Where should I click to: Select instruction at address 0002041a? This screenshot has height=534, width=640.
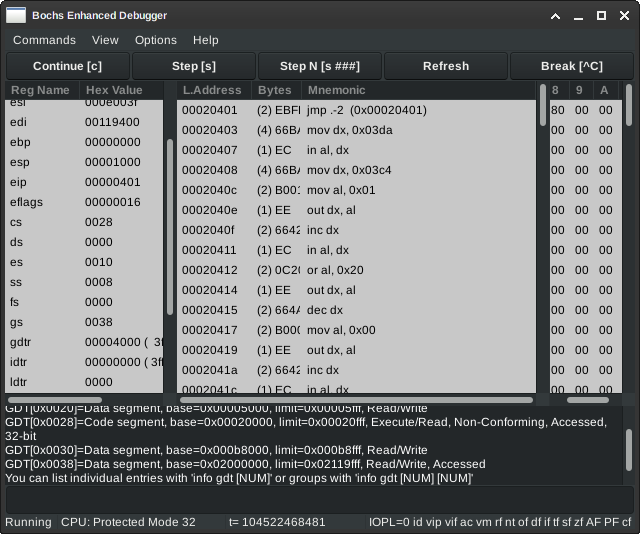pyautogui.click(x=356, y=370)
